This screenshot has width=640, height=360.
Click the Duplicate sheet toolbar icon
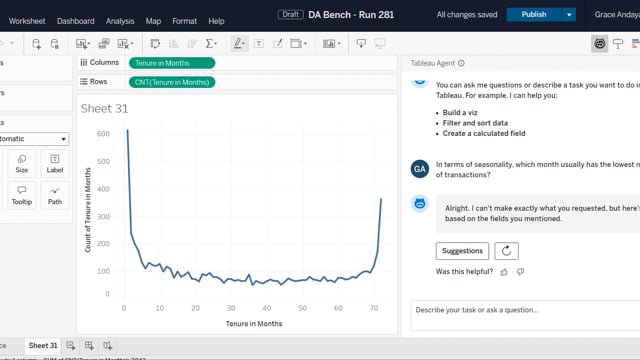coord(104,44)
